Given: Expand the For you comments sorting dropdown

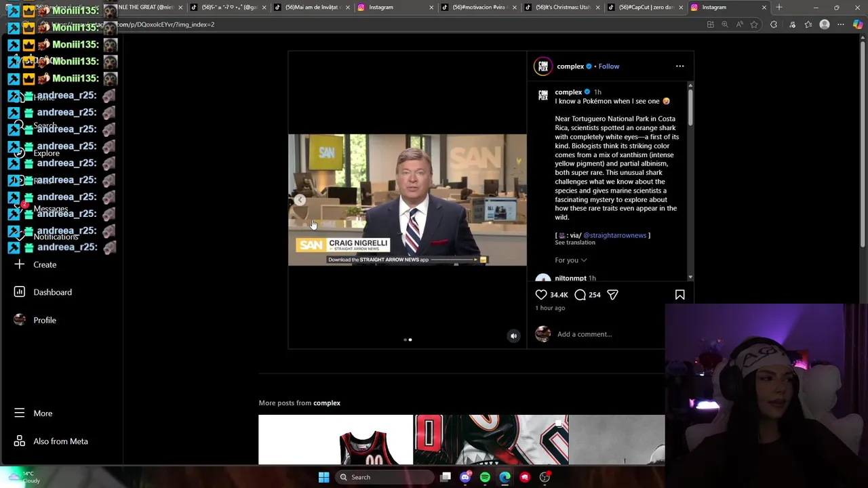Looking at the screenshot, I should (571, 260).
